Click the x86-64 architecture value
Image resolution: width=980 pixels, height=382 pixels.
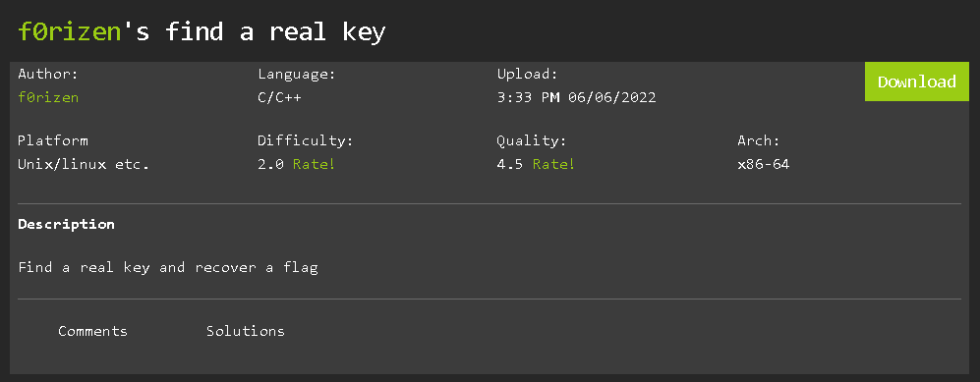point(763,165)
